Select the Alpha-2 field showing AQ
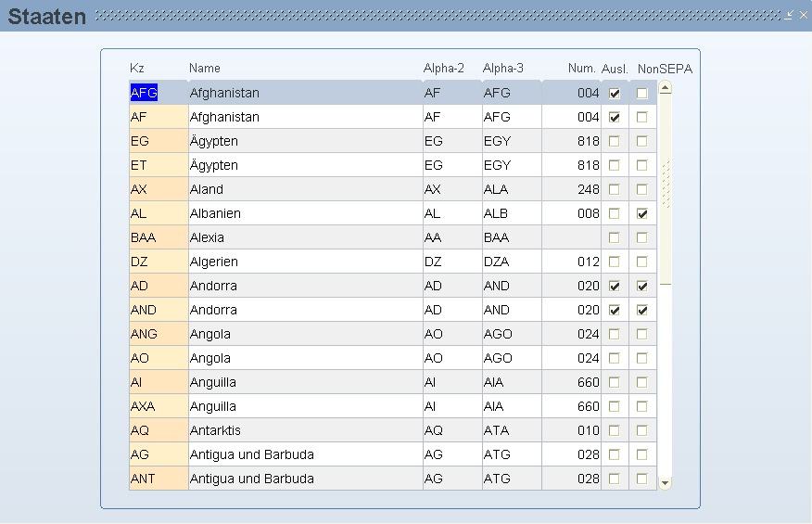Screen dimensions: 812x524 (x=451, y=430)
